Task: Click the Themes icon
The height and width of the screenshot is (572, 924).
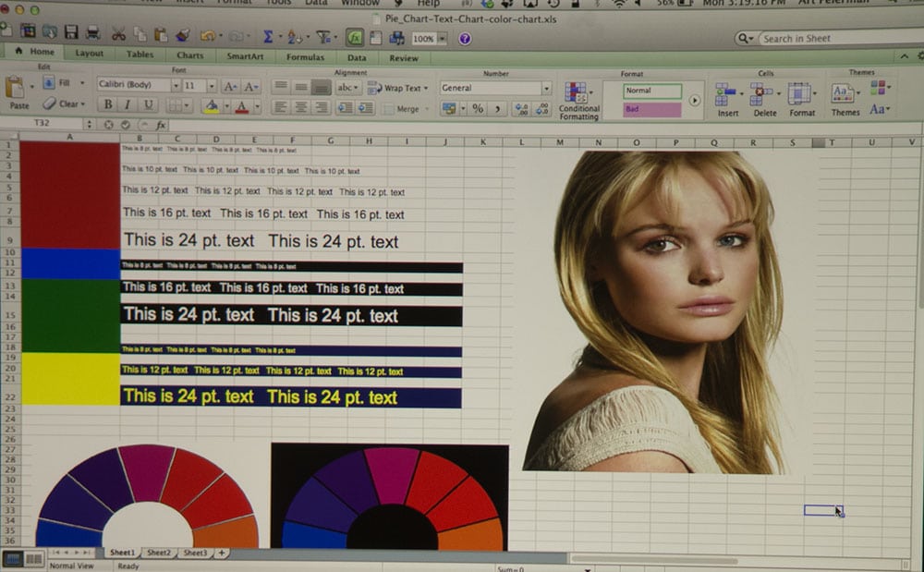Action: [842, 93]
